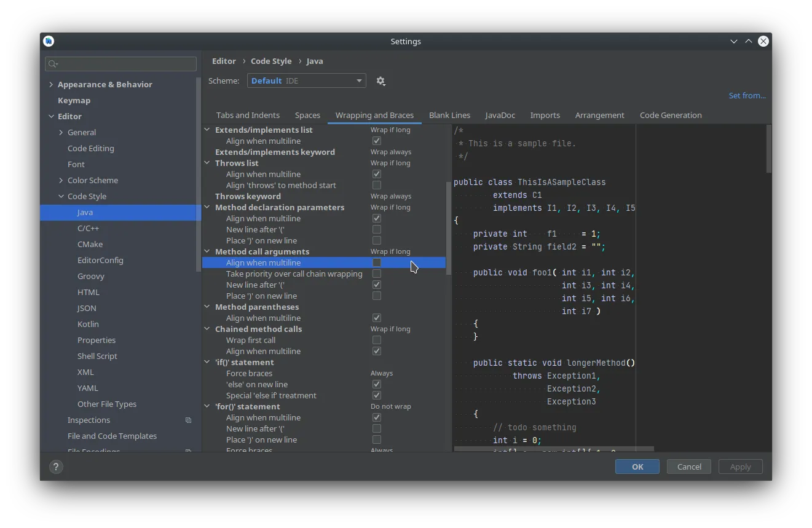This screenshot has height=528, width=812.
Task: Uncheck Special 'else if' treatment
Action: [x=377, y=395]
